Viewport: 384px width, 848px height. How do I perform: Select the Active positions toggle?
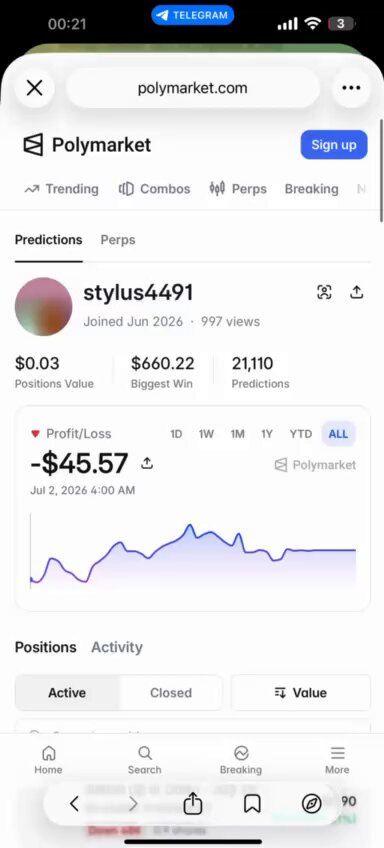point(67,693)
